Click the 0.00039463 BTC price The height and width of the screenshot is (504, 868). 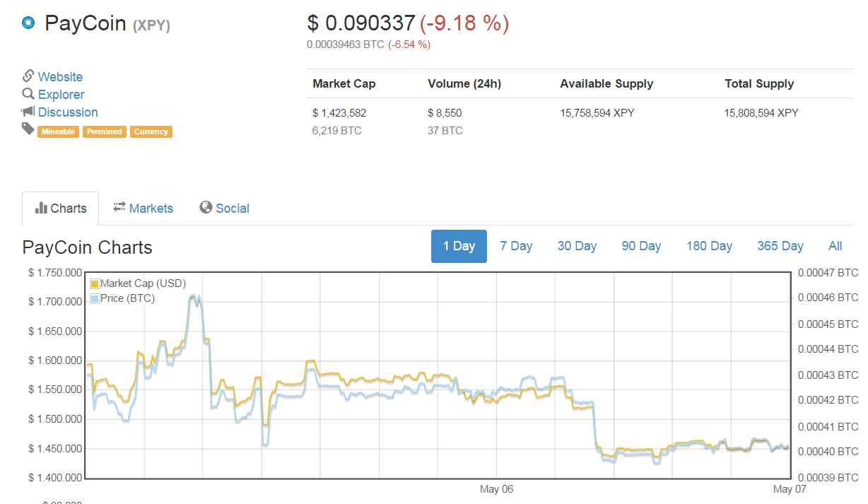pyautogui.click(x=346, y=45)
